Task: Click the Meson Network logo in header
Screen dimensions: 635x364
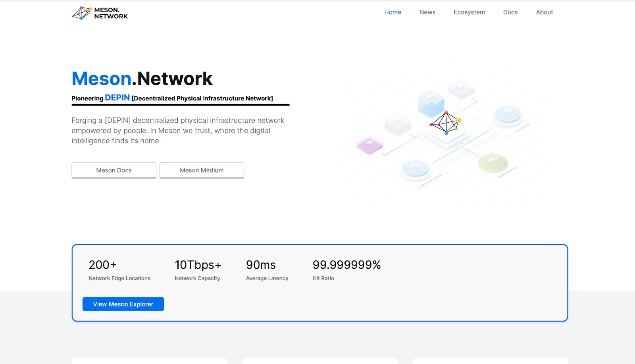Action: [100, 13]
